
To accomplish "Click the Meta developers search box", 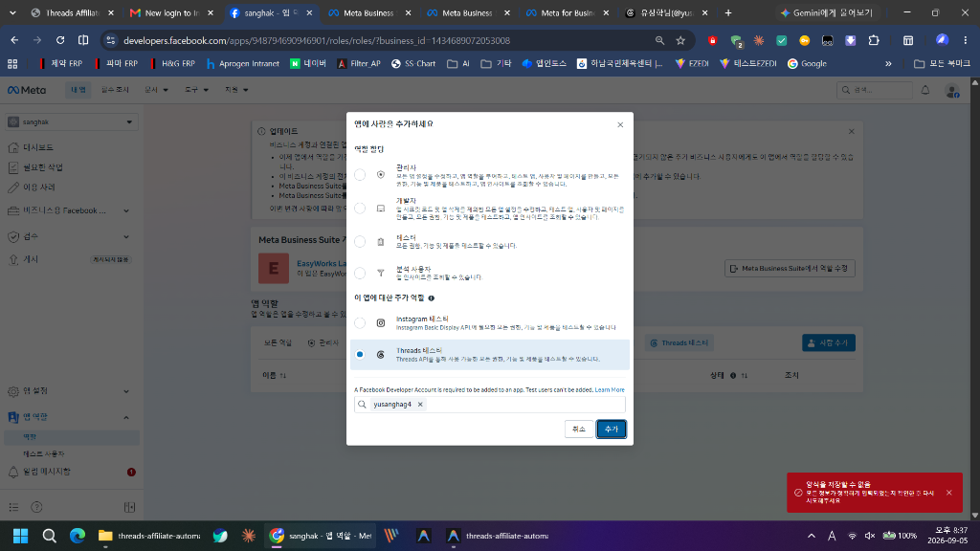I will 875,90.
